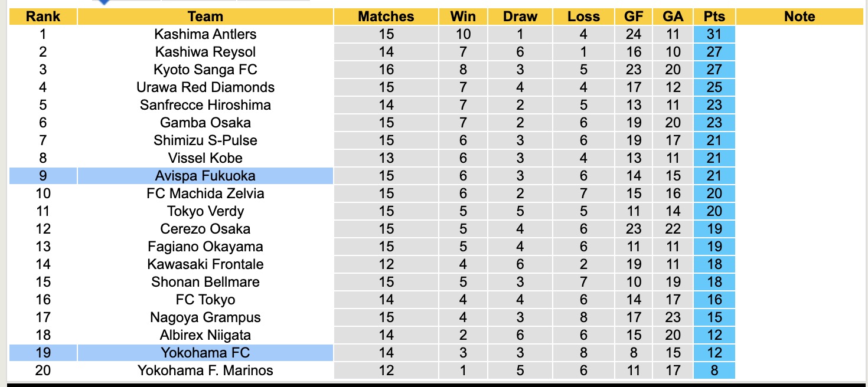The image size is (868, 387).
Task: Click the Yokohama F. Marinos team name
Action: point(205,370)
